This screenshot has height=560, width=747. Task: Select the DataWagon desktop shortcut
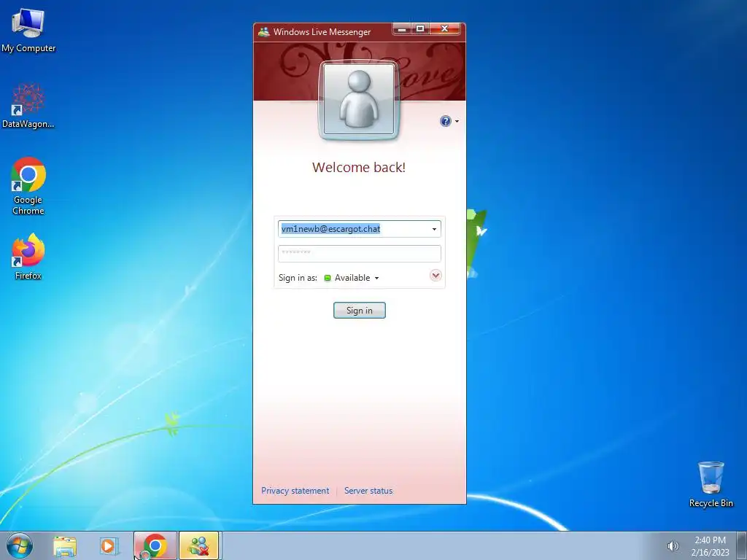[28, 106]
